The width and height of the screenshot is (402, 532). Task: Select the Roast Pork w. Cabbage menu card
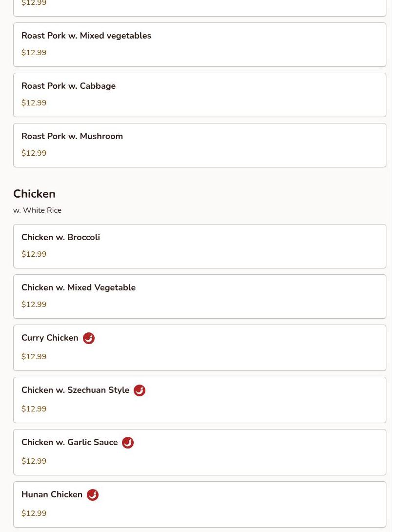point(200,95)
